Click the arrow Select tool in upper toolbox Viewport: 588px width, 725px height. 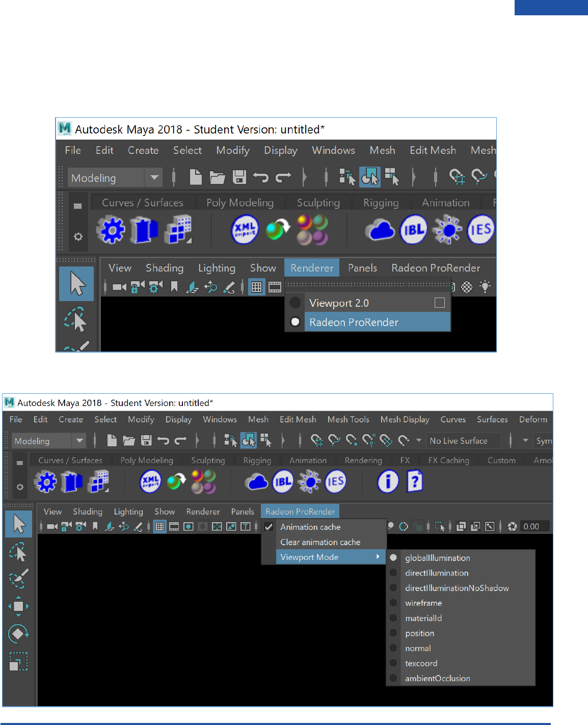click(76, 284)
